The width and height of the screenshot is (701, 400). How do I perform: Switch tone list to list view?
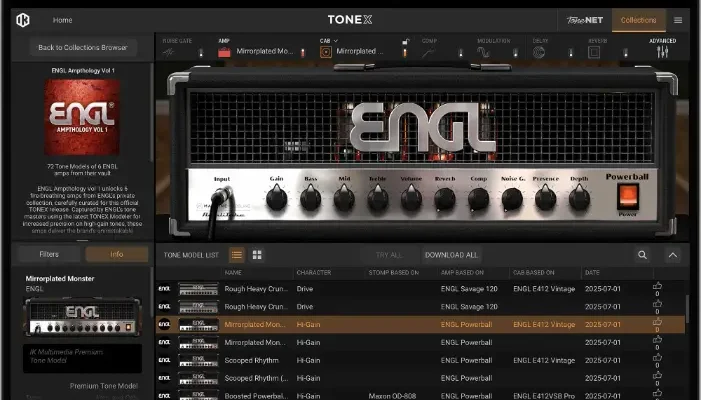click(237, 255)
